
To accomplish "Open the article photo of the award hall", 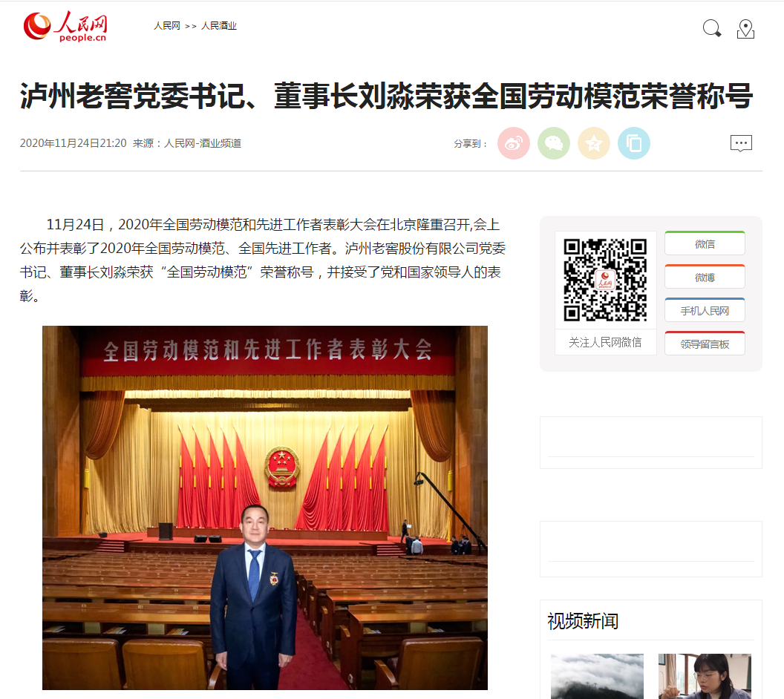I will (265, 508).
